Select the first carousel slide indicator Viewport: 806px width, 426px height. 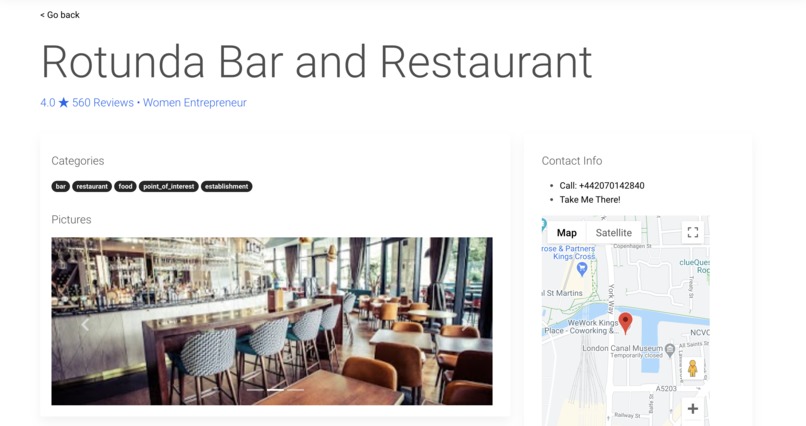(255, 390)
